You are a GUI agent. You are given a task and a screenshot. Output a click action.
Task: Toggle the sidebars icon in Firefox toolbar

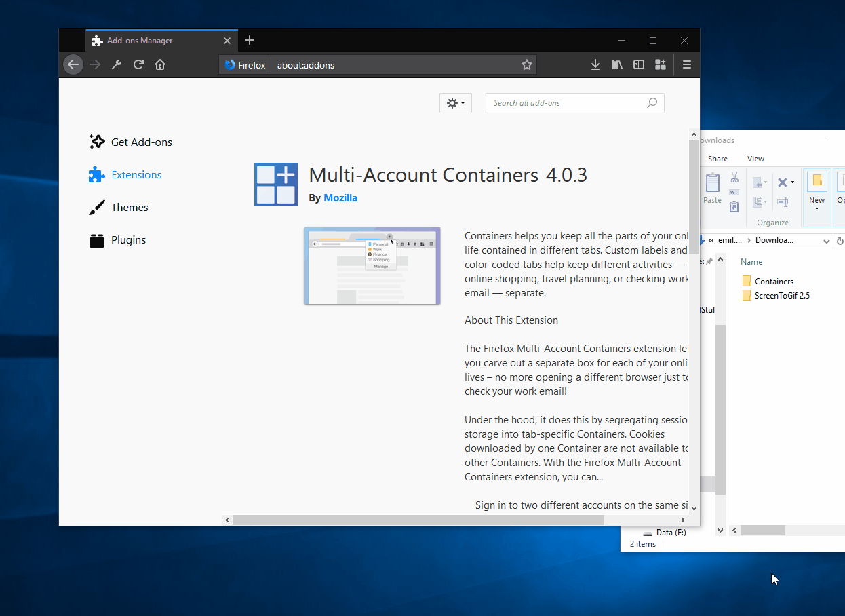638,64
